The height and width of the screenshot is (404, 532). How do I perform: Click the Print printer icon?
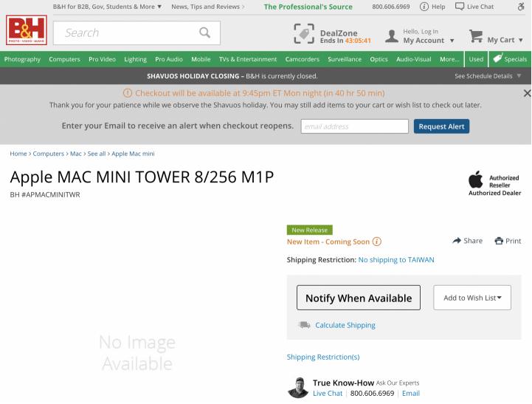tap(499, 241)
